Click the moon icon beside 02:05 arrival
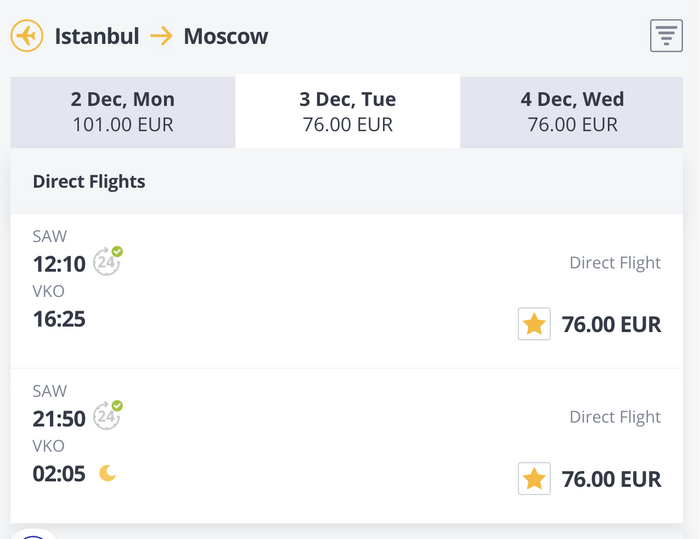The height and width of the screenshot is (539, 700). point(107,473)
